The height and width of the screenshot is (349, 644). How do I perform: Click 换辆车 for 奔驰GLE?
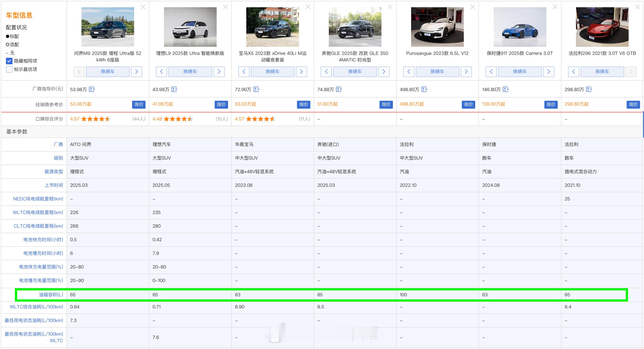(355, 72)
